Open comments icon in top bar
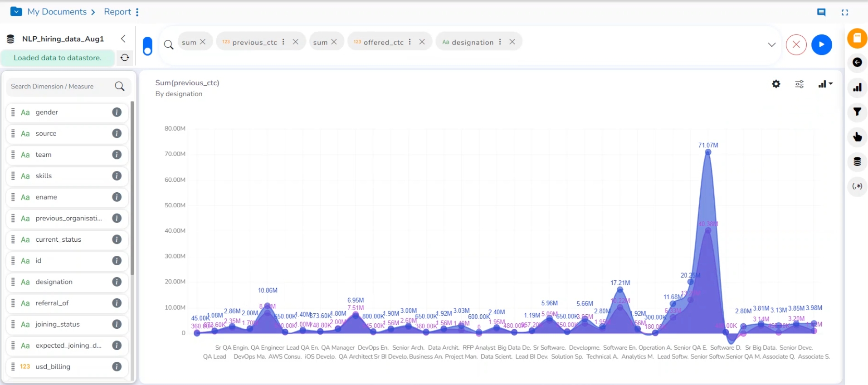The width and height of the screenshot is (868, 385). click(x=821, y=12)
